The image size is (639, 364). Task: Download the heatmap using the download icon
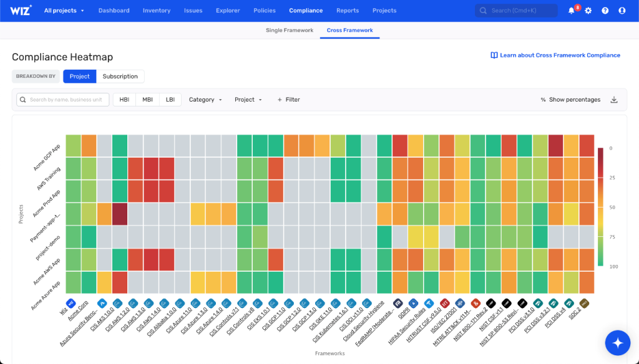(x=614, y=100)
